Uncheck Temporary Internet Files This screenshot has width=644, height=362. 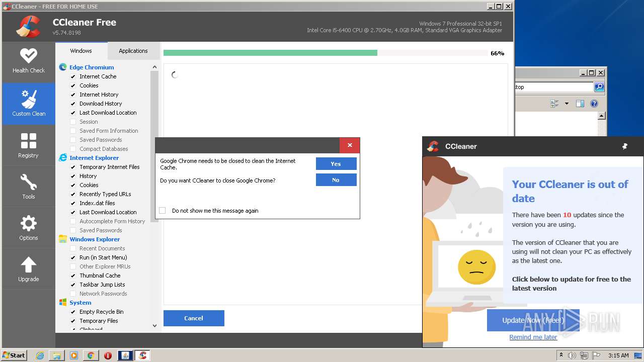(x=73, y=167)
